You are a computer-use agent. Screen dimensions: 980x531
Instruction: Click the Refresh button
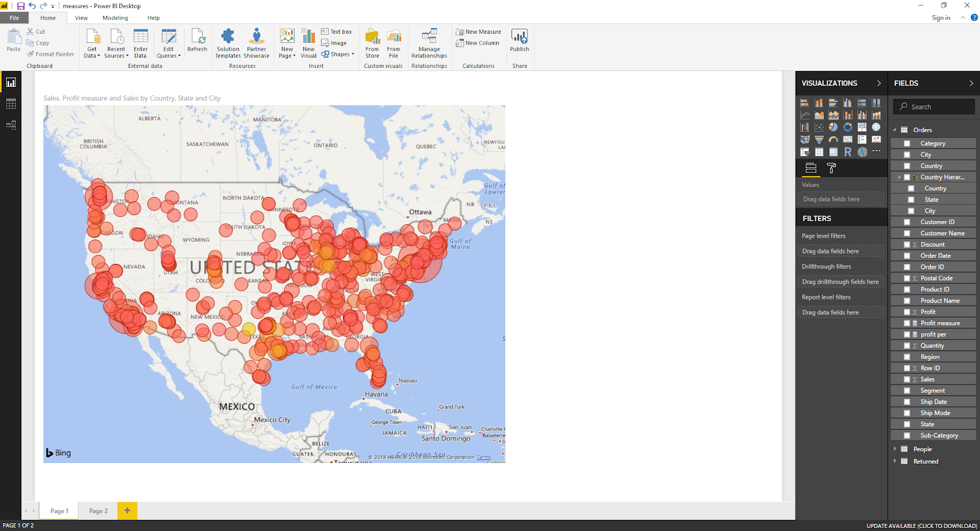coord(197,40)
